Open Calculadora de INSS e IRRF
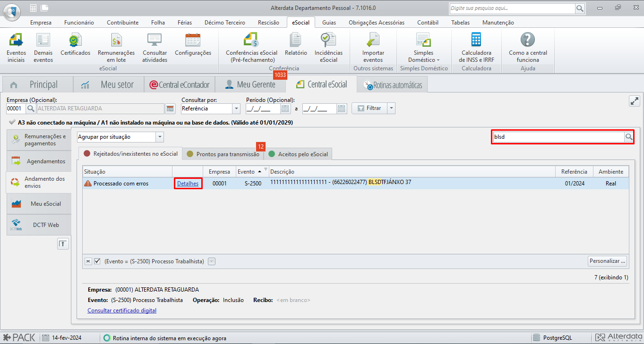Viewport: 644px width, 344px height. tap(475, 48)
